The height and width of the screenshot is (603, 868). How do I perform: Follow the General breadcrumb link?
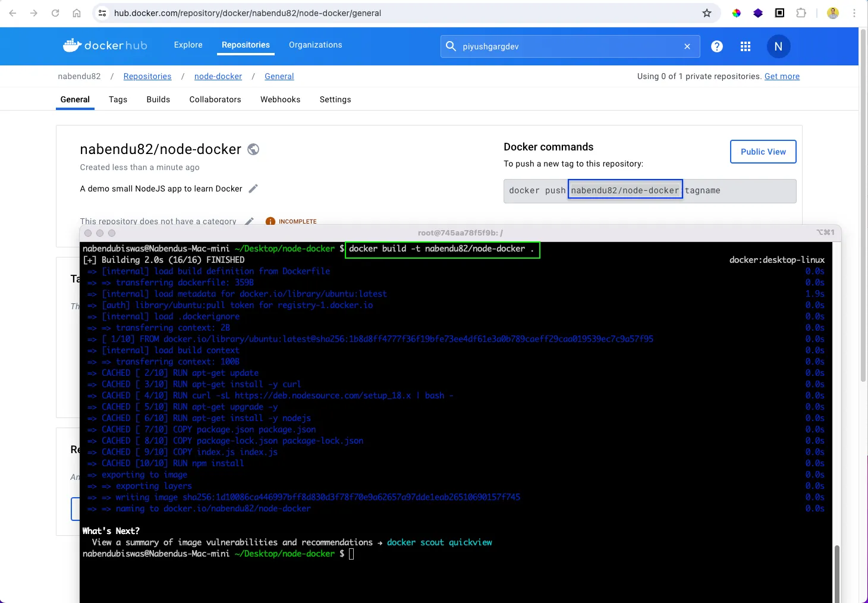tap(279, 76)
